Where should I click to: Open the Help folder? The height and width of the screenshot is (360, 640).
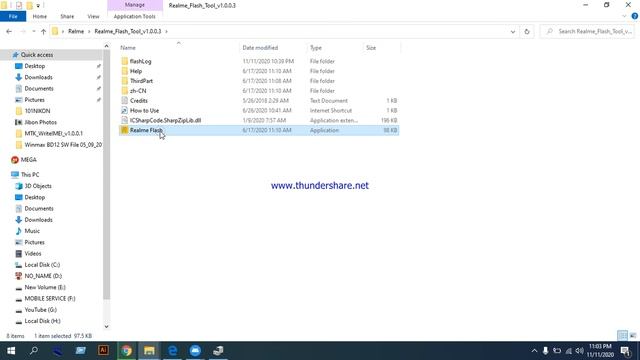tap(136, 71)
